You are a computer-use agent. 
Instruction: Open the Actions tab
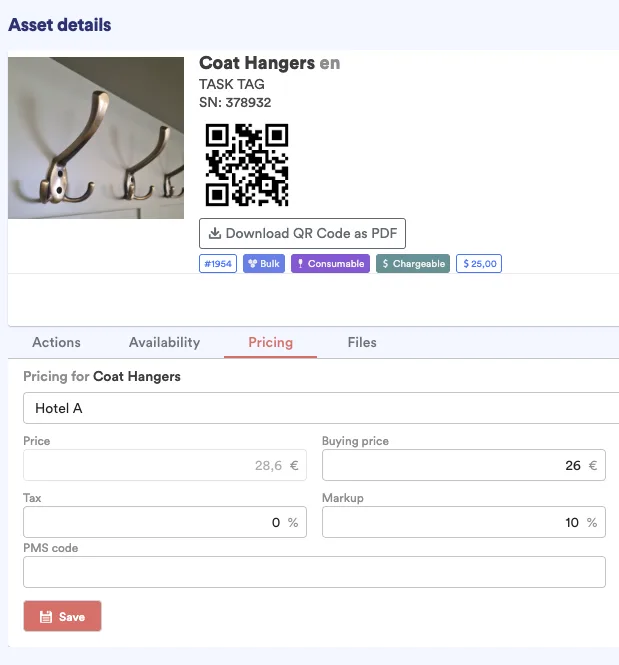(x=56, y=343)
